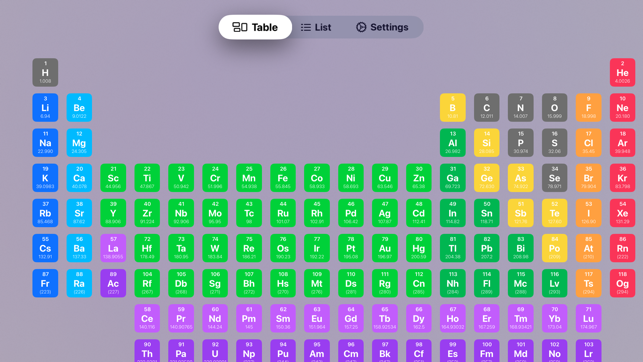Open the Gadolinium (Gd) tile
Viewport: 643px width, 362px height.
click(351, 319)
